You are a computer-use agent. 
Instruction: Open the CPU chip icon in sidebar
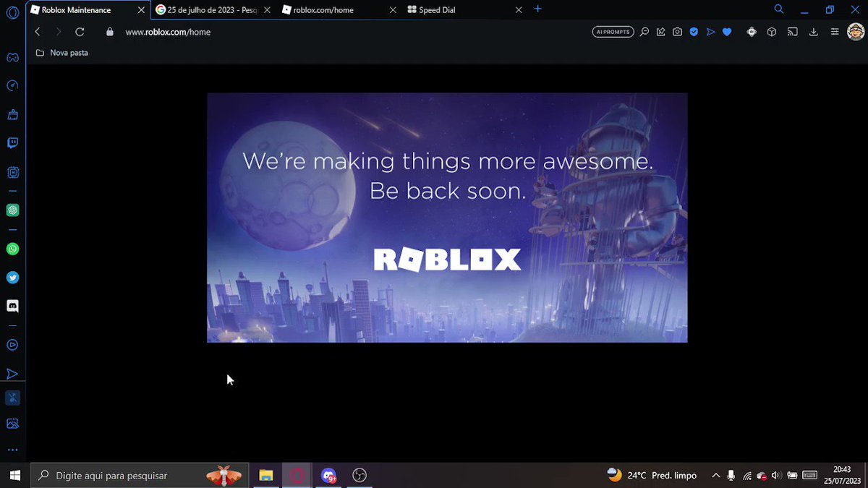pos(12,172)
